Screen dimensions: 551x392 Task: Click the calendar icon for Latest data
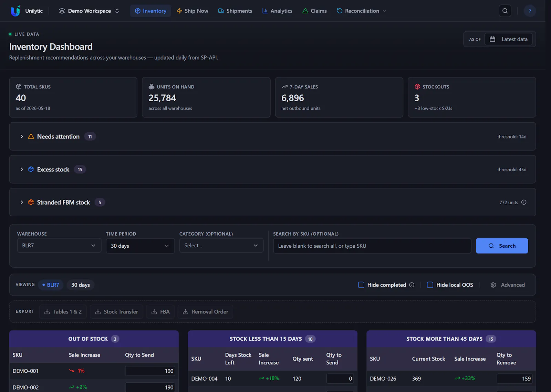pos(492,39)
